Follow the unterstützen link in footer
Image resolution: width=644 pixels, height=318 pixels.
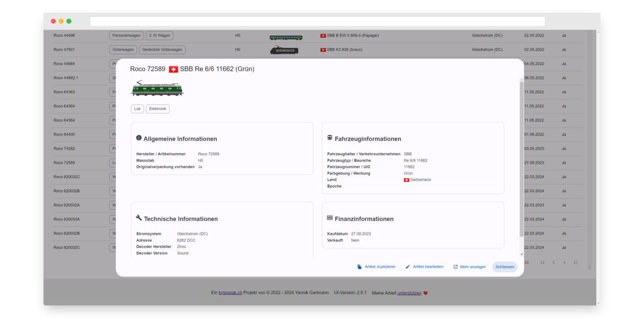409,293
